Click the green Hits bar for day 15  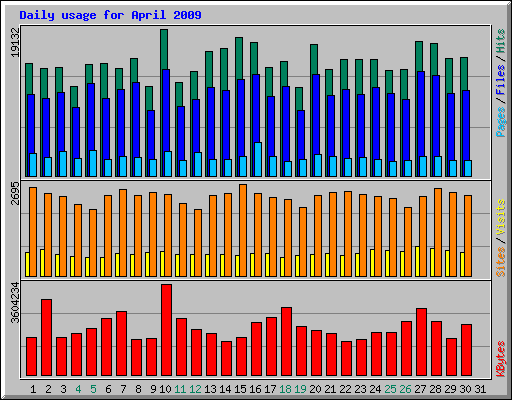tap(239, 58)
